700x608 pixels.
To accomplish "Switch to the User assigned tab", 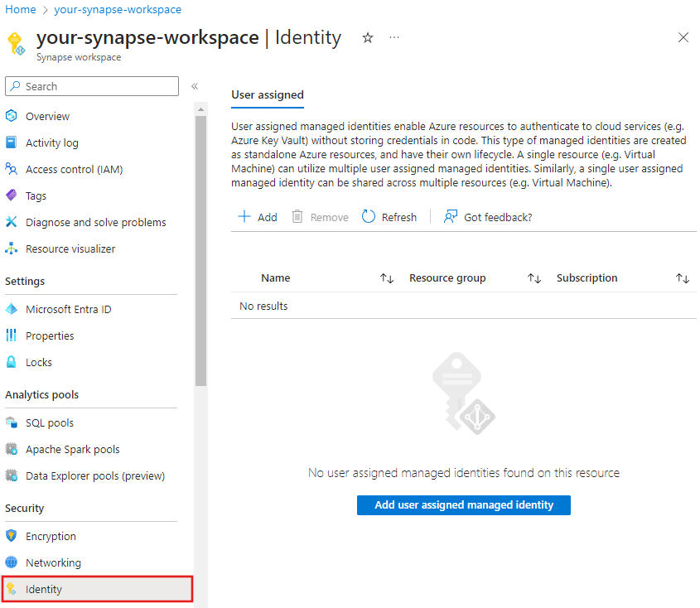I will (267, 95).
